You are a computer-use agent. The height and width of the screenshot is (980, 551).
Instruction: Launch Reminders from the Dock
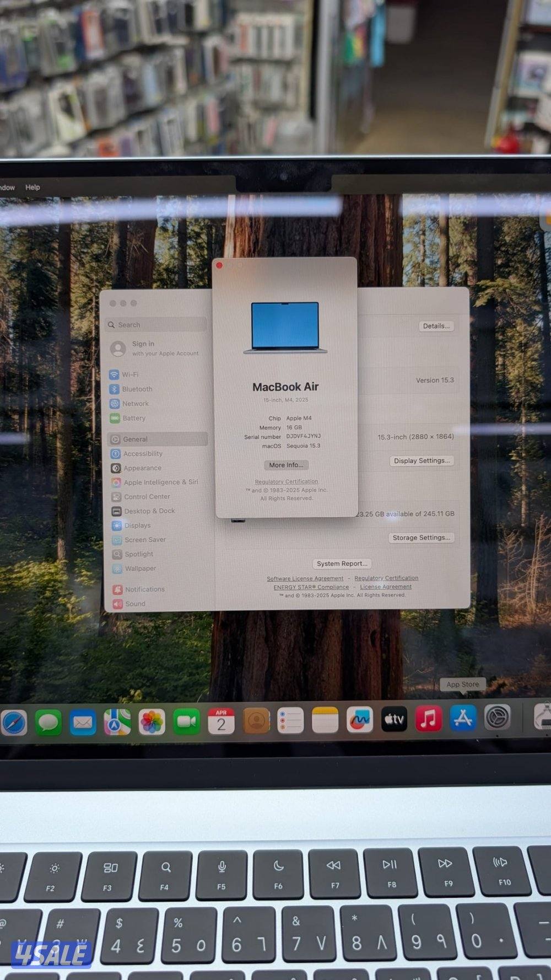click(x=290, y=720)
